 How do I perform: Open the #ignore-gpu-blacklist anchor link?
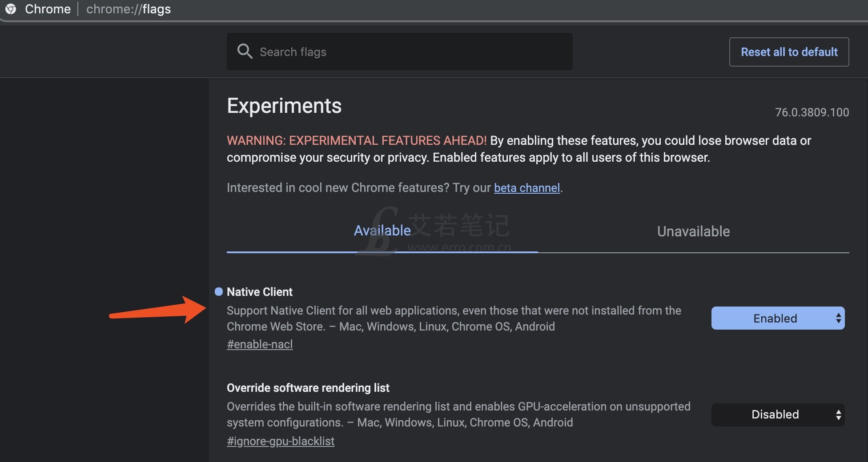click(281, 441)
